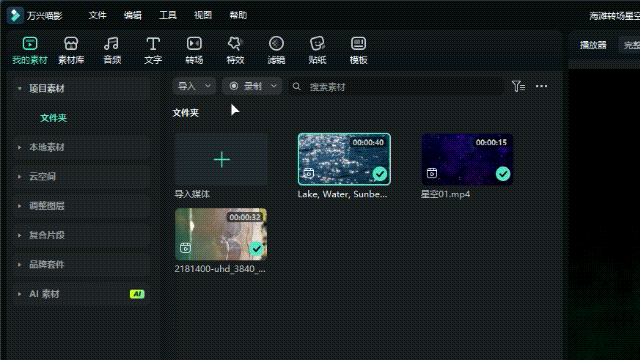Open the 文件 menu
The height and width of the screenshot is (360, 640).
pos(98,16)
